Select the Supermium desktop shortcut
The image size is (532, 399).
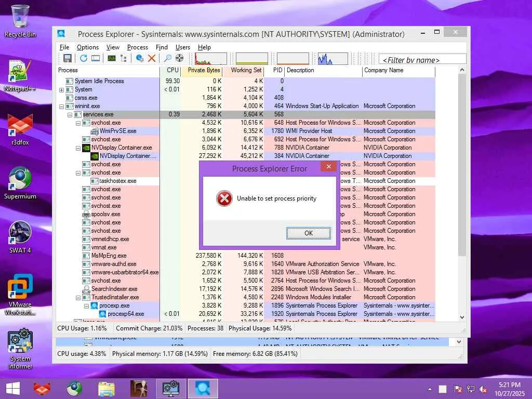(x=20, y=183)
